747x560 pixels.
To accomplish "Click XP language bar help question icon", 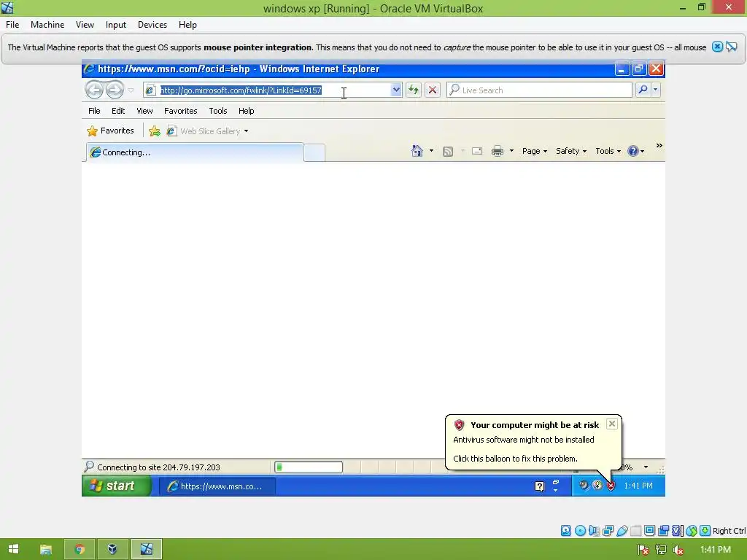I will tap(539, 486).
